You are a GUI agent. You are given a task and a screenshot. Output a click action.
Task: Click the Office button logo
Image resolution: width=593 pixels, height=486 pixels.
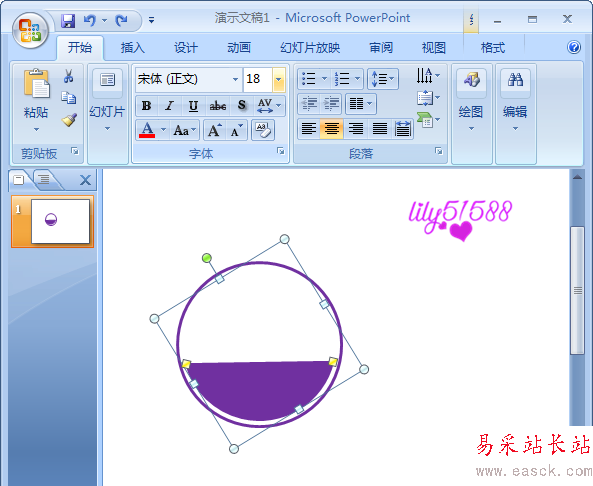[x=30, y=30]
